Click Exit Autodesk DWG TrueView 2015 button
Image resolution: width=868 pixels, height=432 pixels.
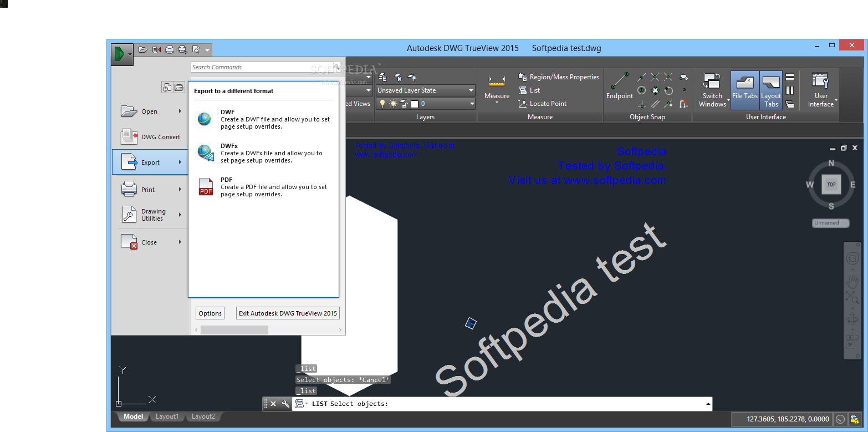click(x=288, y=313)
